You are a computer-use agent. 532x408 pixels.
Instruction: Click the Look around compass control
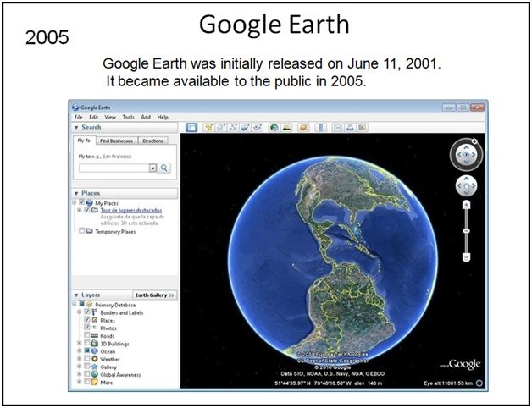tap(466, 155)
